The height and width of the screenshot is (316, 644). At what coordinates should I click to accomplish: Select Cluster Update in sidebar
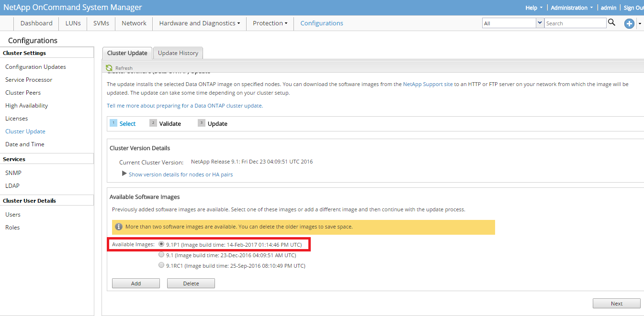(x=25, y=131)
